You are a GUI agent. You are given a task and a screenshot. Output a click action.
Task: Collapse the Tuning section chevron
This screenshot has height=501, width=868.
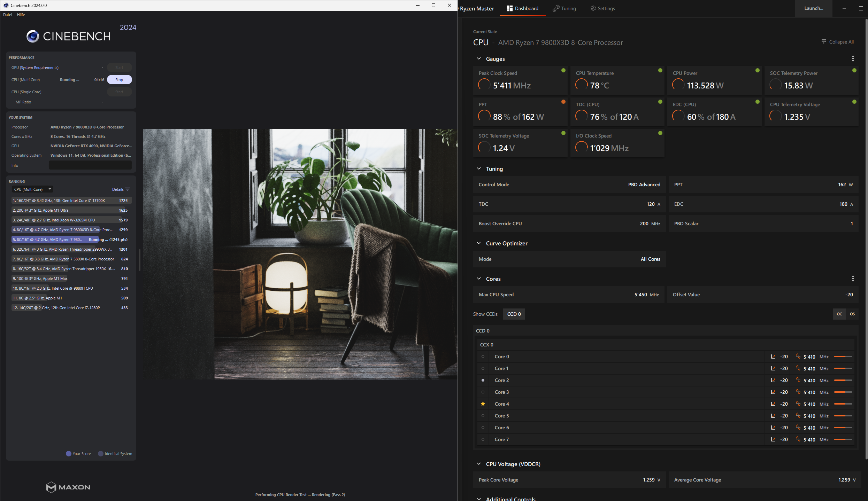pos(479,169)
